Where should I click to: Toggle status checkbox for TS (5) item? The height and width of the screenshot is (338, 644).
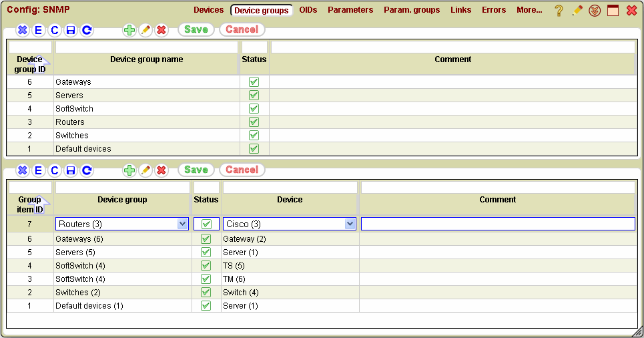206,266
